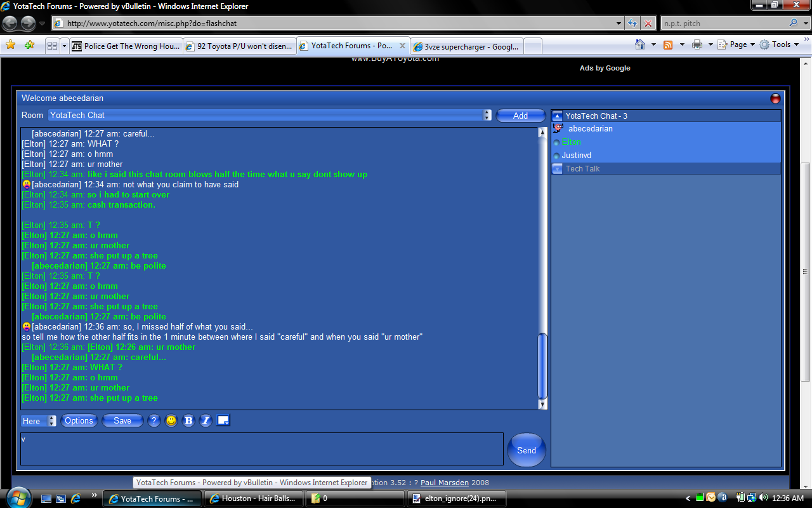Switch to 3vze supercharger Google tab
Screen dimensions: 812x508
tap(467, 46)
